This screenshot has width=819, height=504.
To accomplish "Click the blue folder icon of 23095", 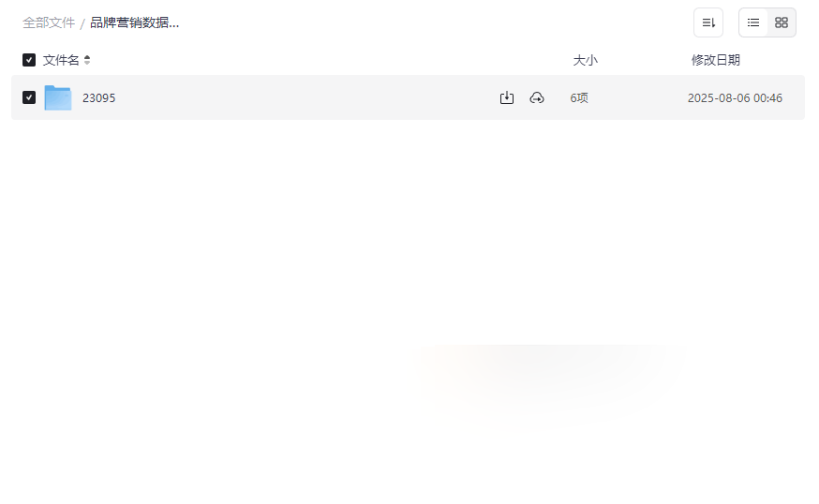I will click(x=58, y=97).
